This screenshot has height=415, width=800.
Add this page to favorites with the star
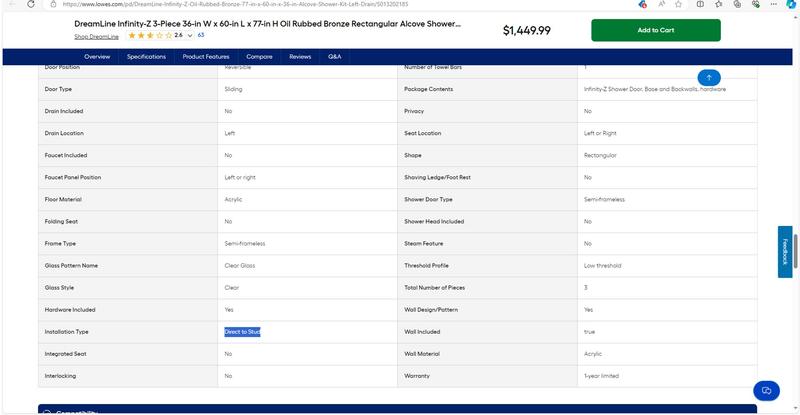678,4
